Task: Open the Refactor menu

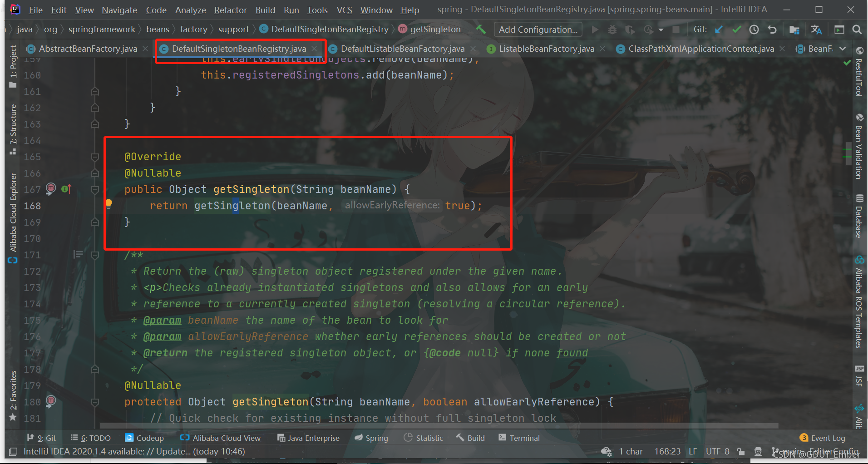Action: coord(230,10)
